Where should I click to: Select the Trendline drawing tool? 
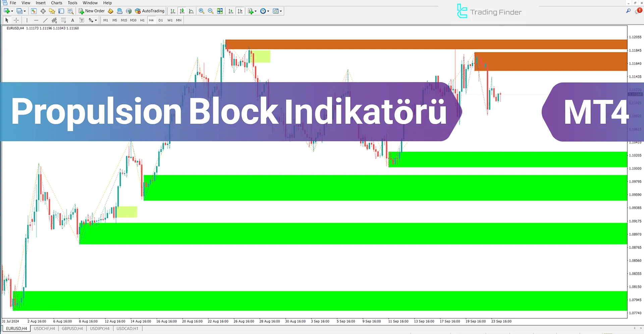45,20
